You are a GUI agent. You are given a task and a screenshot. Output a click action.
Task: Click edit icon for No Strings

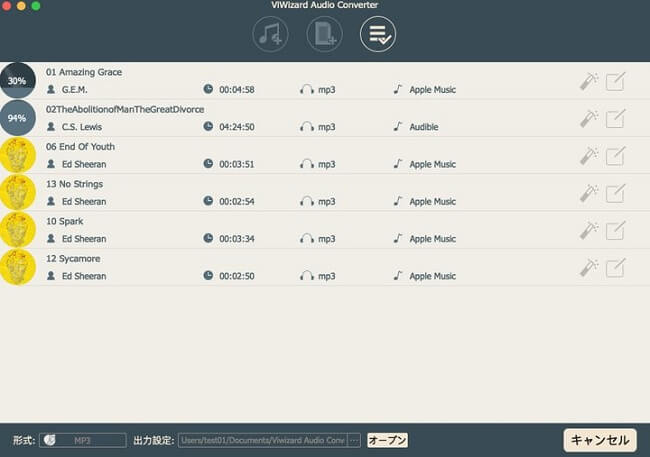tap(615, 194)
